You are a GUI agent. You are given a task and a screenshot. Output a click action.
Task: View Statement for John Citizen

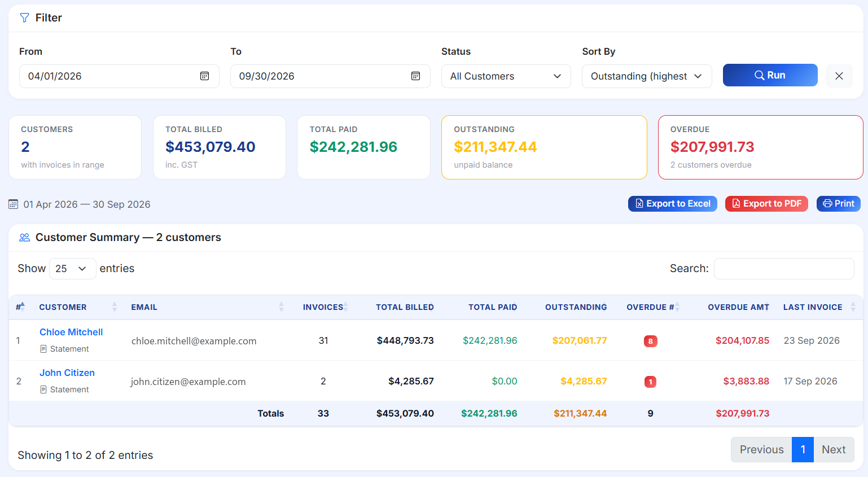coord(64,390)
